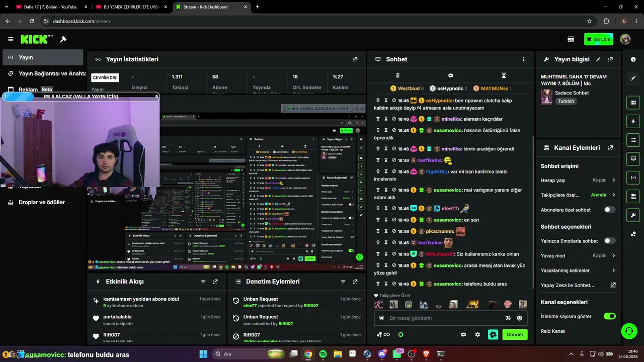The height and width of the screenshot is (362, 644).
Task: Click the translate icon in the message box
Action: (508, 318)
